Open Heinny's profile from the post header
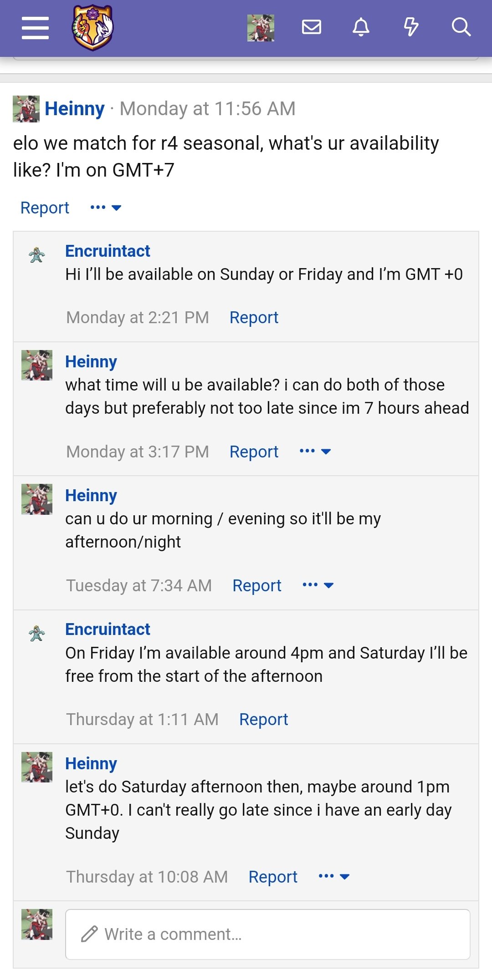This screenshot has width=492, height=980. click(75, 109)
